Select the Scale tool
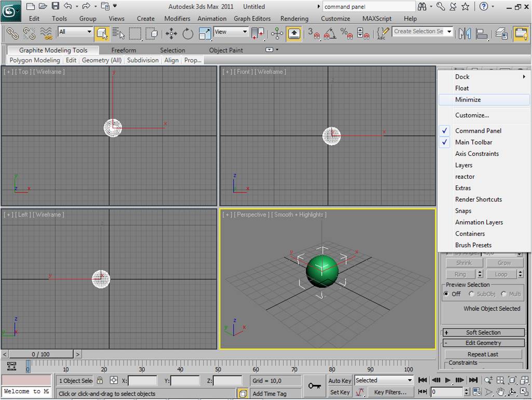 point(204,33)
